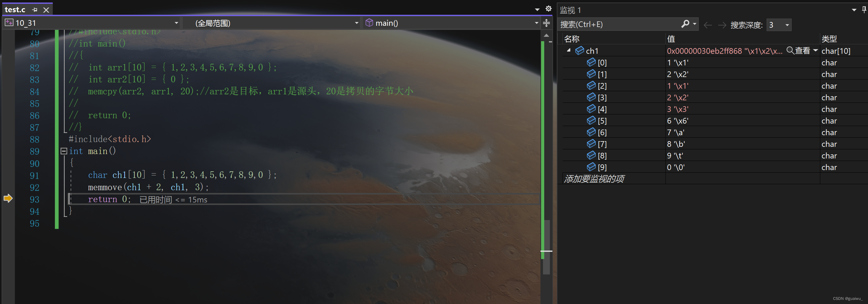Pin the test.c document tab

pos(35,10)
